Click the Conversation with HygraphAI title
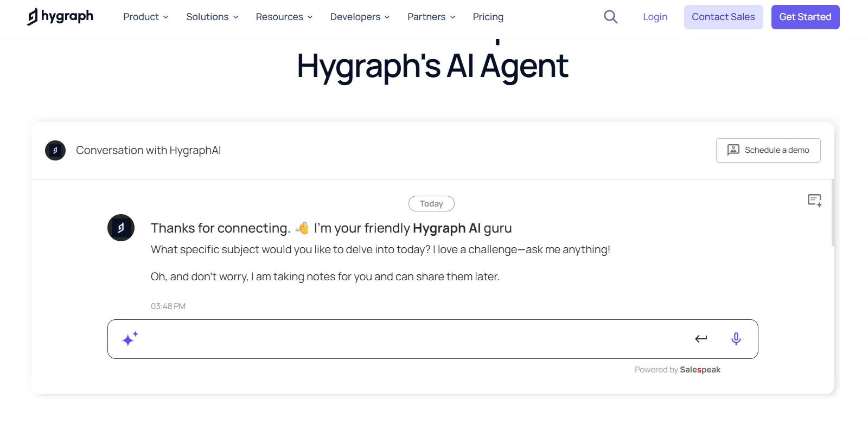This screenshot has height=444, width=868. [x=148, y=150]
